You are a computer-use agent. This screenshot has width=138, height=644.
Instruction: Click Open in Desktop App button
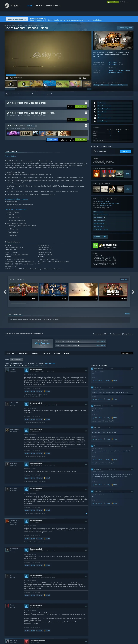tap(17, 19)
